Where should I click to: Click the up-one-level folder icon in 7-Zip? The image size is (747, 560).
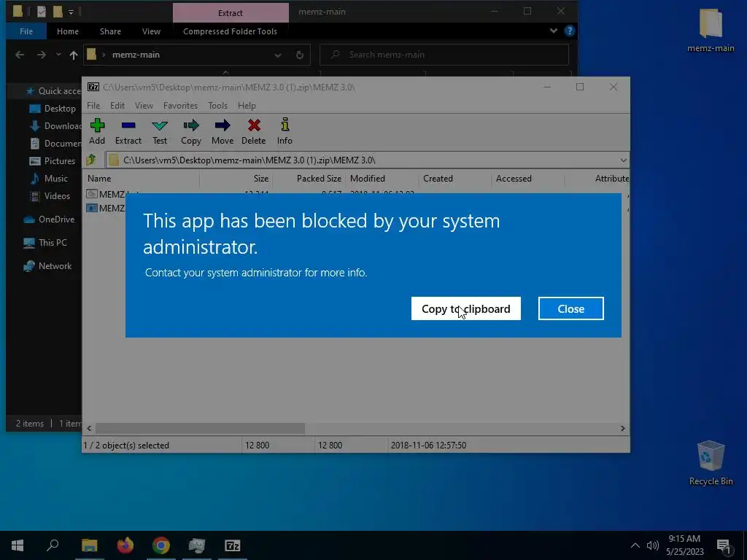(91, 160)
